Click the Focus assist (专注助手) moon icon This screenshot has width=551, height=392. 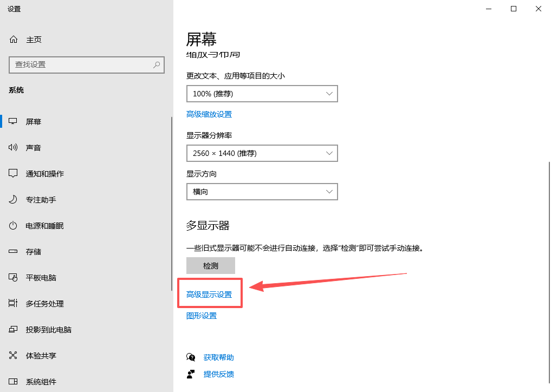tap(14, 200)
